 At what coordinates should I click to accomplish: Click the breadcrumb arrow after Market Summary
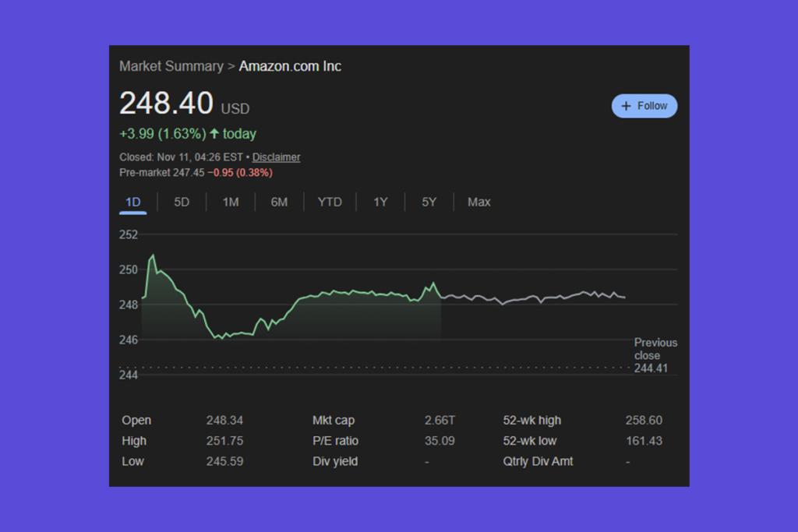click(x=230, y=66)
